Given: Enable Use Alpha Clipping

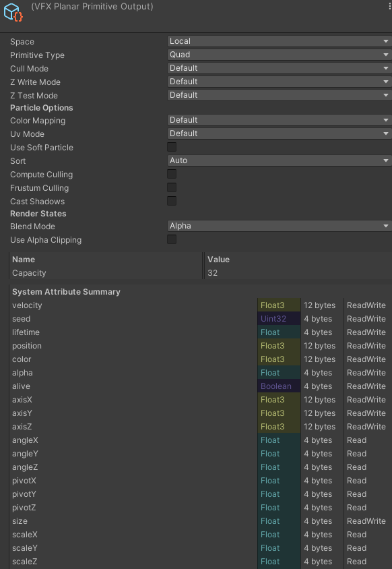Looking at the screenshot, I should (172, 240).
